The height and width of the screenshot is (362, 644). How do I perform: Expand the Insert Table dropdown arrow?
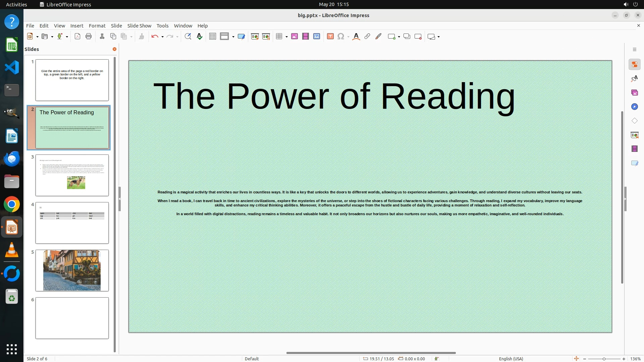(286, 37)
